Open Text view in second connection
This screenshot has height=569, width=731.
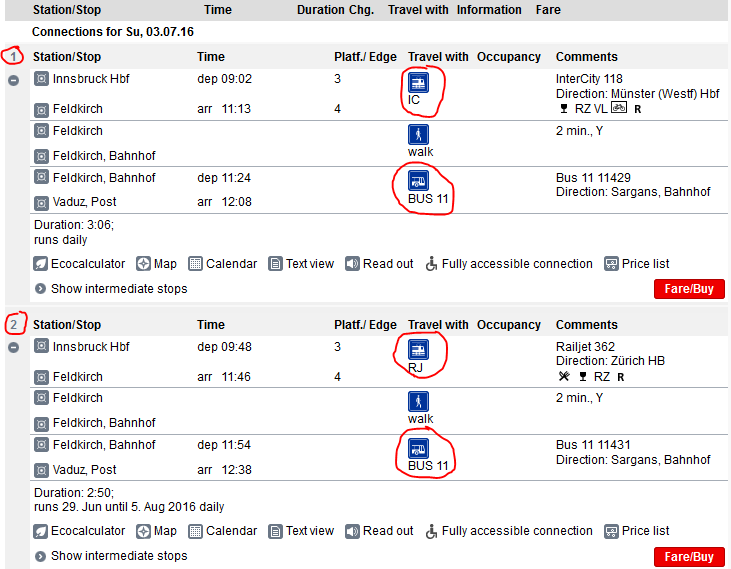tap(301, 531)
